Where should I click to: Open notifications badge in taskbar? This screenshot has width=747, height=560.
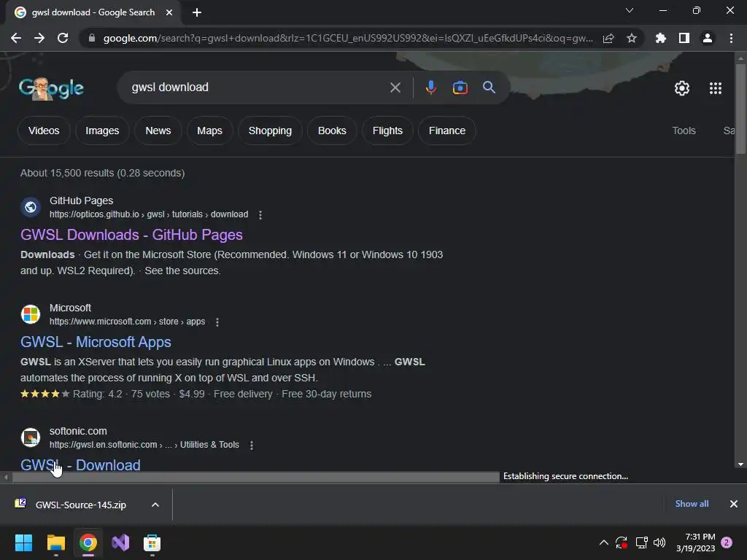[x=727, y=542]
